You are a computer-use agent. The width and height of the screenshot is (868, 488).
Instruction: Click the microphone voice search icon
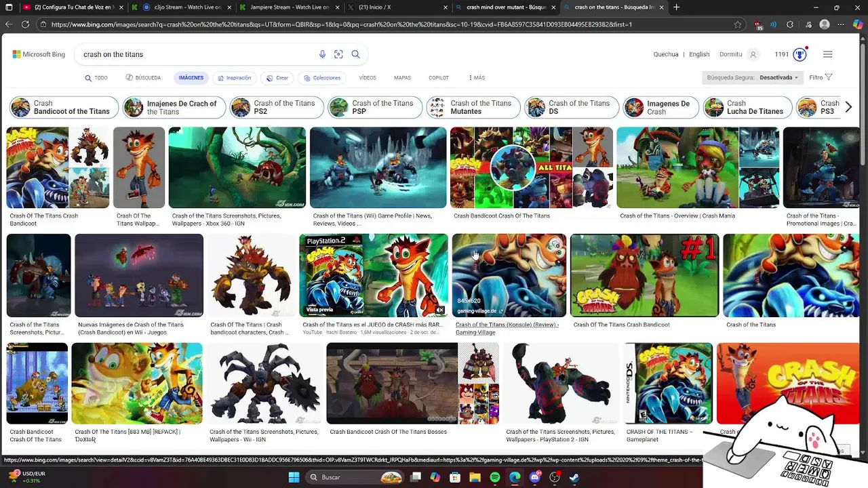(x=322, y=54)
